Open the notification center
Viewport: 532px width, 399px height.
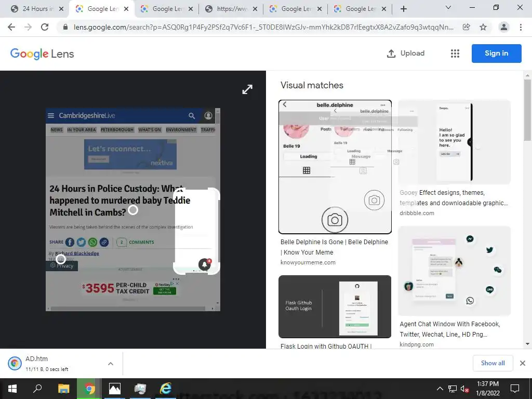point(515,389)
